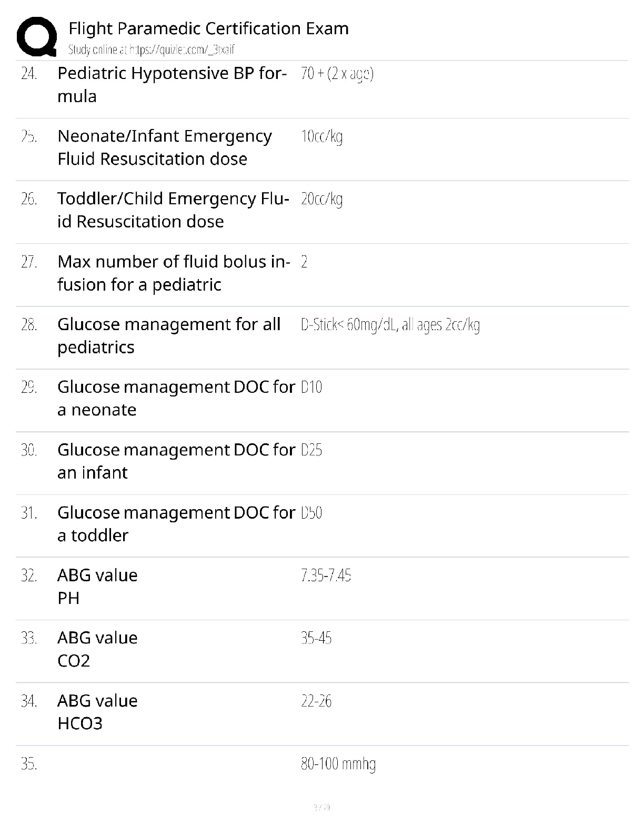644x834 pixels.
Task: Click the Flight Paramedic Certification Exam title
Action: (x=208, y=28)
